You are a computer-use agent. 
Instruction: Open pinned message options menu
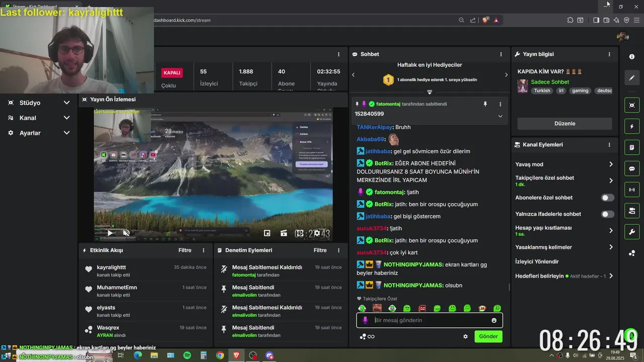[x=500, y=104]
